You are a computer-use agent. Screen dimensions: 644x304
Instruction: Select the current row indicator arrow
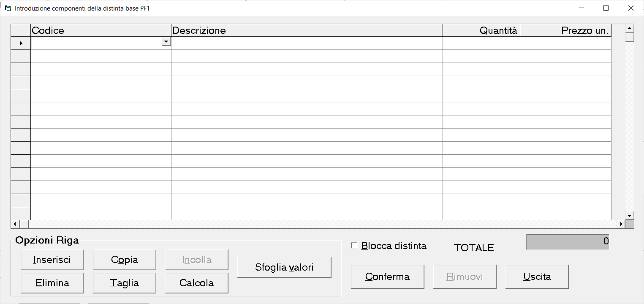coord(21,43)
